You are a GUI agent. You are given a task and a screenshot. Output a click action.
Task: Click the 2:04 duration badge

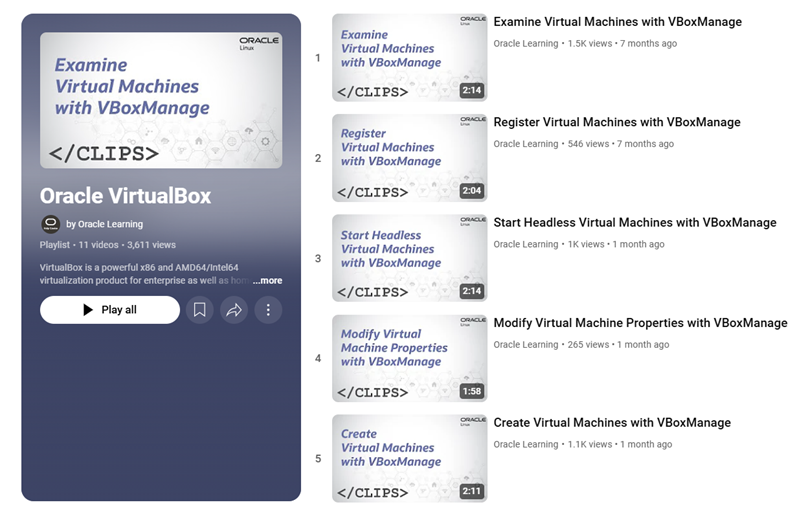[x=472, y=191]
